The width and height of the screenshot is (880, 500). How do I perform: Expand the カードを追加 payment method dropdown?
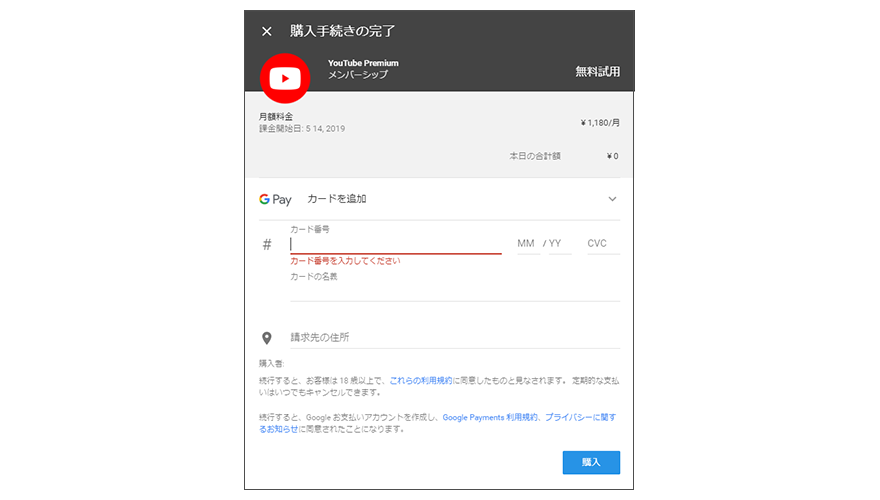point(612,199)
